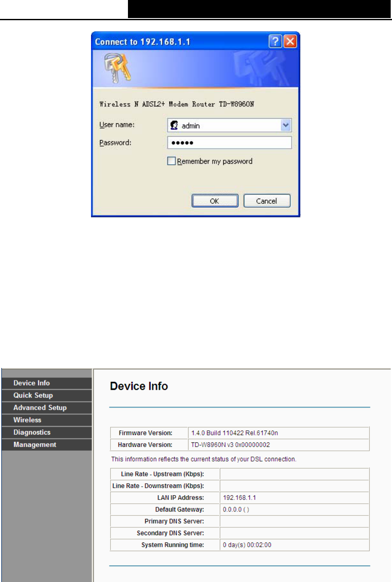Click Line Rate - Upstream (Kbps): label
This screenshot has height=582, width=392.
(x=162, y=474)
